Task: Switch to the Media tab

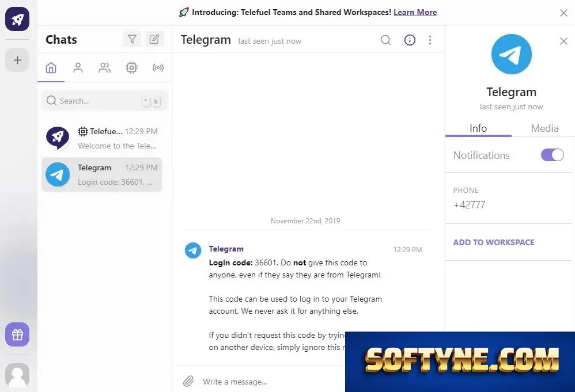Action: tap(544, 128)
